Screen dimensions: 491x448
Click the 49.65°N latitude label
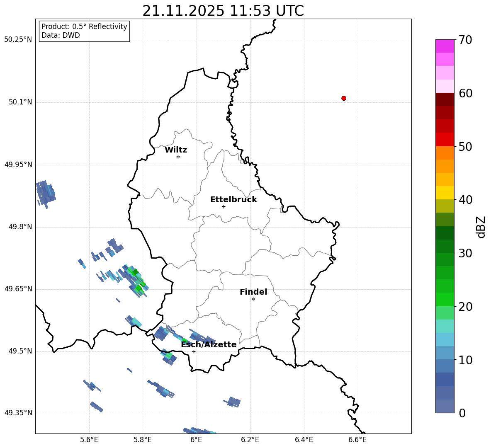tap(18, 288)
